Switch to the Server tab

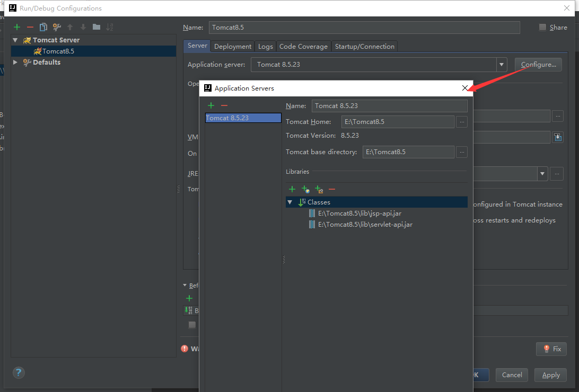197,46
